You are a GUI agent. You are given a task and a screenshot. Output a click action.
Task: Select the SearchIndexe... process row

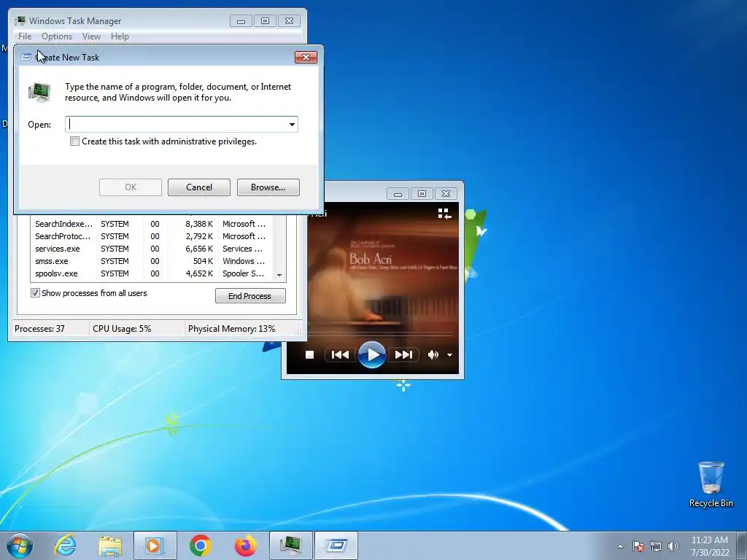(152, 224)
